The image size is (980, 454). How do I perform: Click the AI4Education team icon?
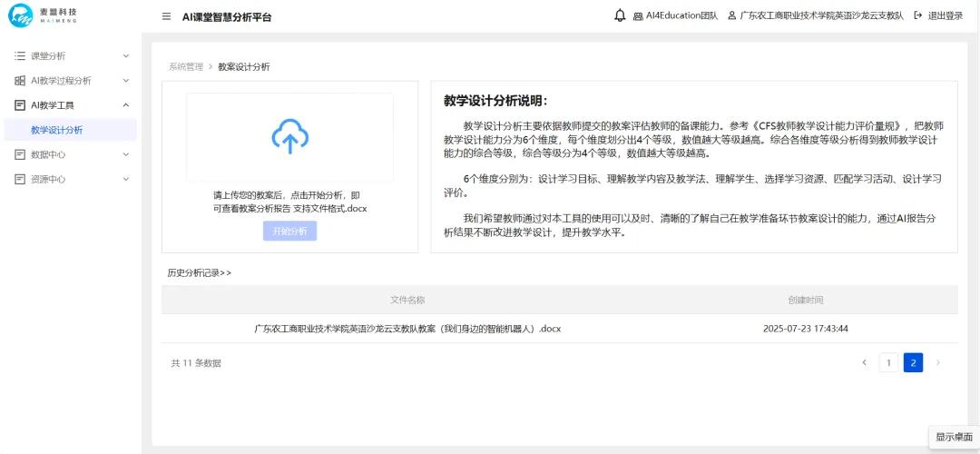click(638, 16)
